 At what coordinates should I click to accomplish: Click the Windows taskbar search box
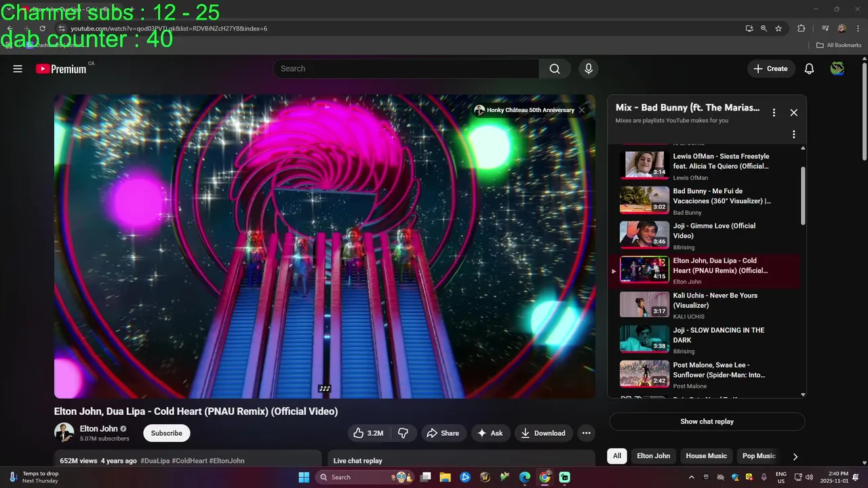click(365, 477)
